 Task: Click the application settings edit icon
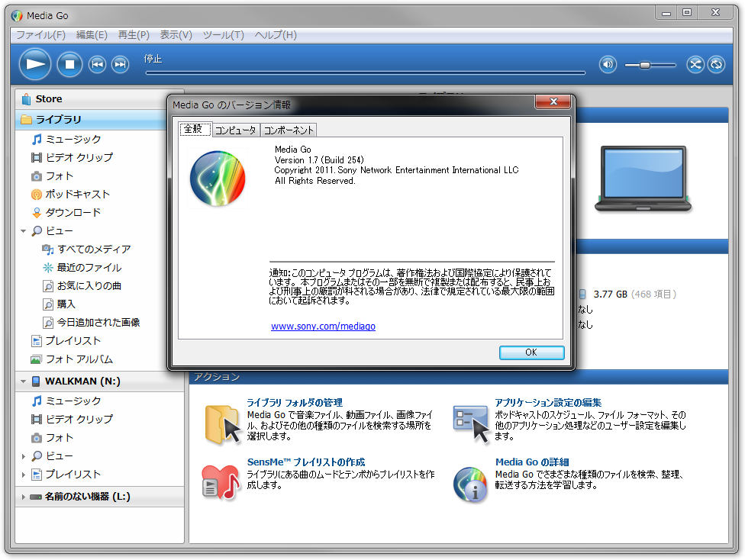click(470, 423)
